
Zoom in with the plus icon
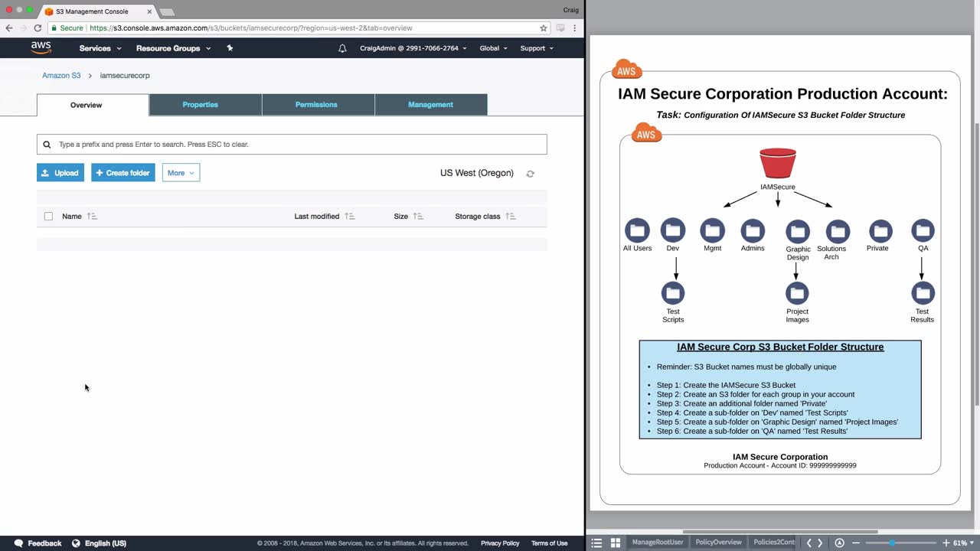(x=945, y=543)
